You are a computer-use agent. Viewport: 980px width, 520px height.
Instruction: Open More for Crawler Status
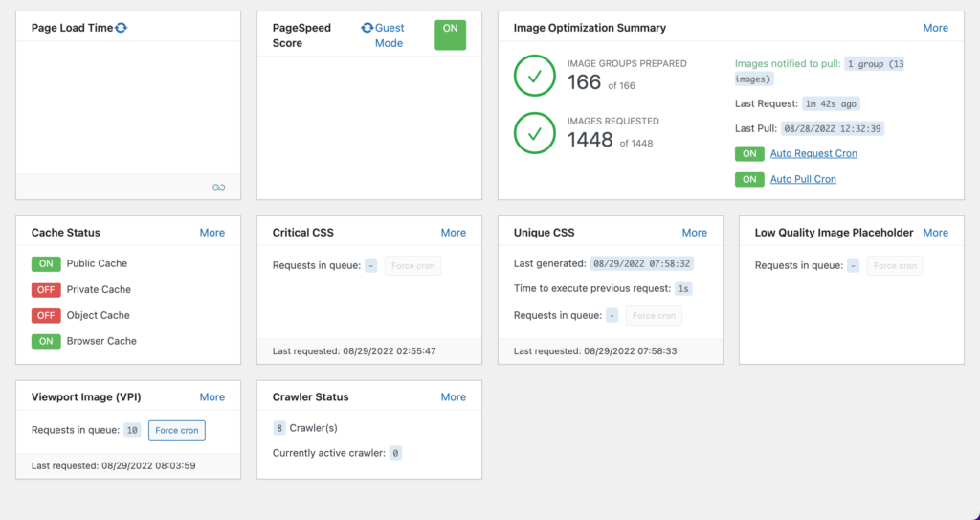(454, 396)
